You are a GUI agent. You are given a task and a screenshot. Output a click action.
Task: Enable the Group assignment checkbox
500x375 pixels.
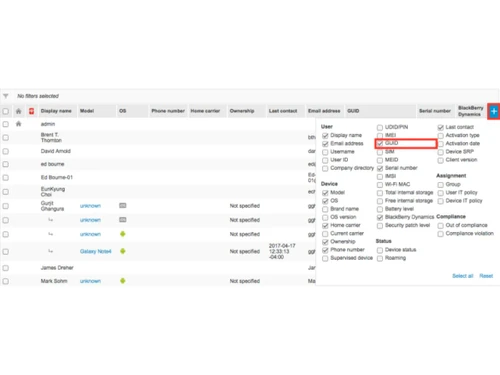click(x=441, y=185)
